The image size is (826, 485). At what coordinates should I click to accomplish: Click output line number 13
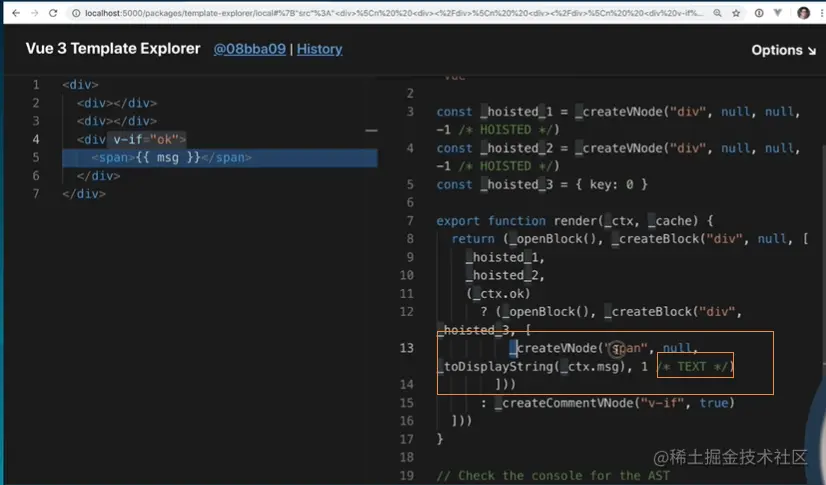(407, 348)
